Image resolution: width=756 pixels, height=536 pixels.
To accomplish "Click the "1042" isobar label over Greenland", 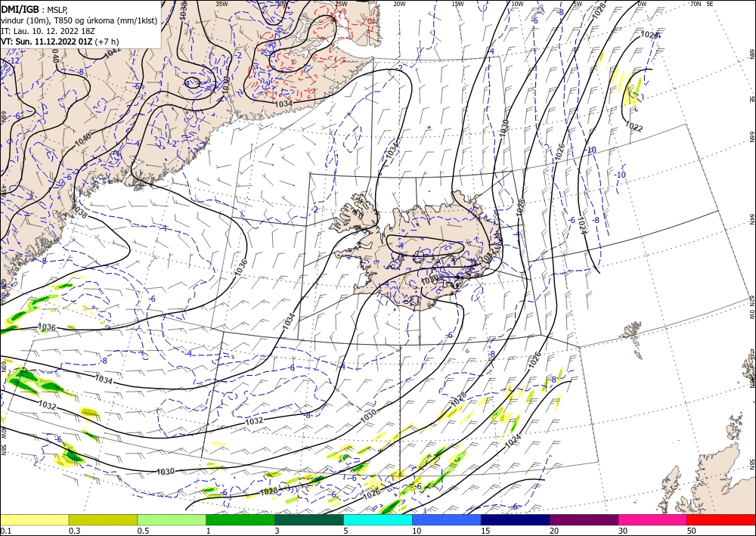I will pyautogui.click(x=112, y=52).
